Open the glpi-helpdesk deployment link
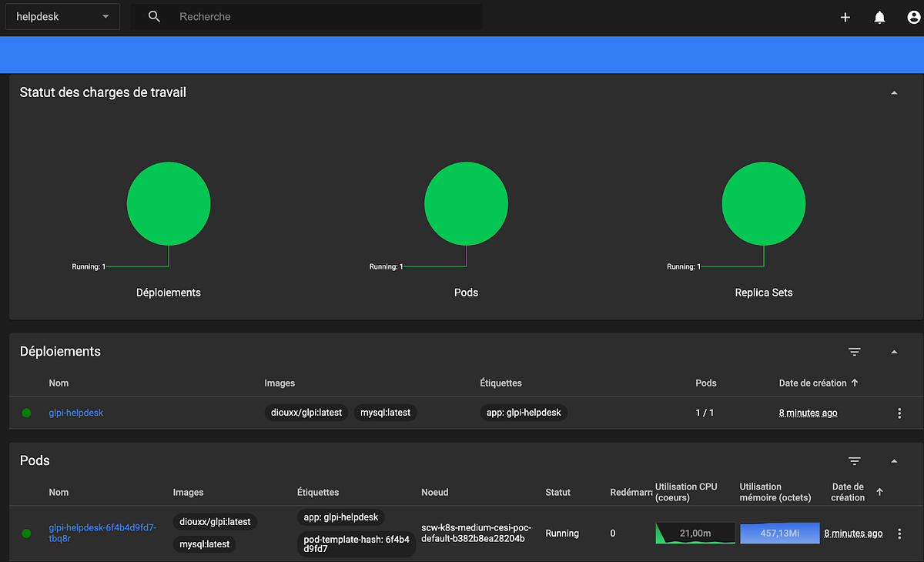Viewport: 924px width, 562px height. click(75, 413)
